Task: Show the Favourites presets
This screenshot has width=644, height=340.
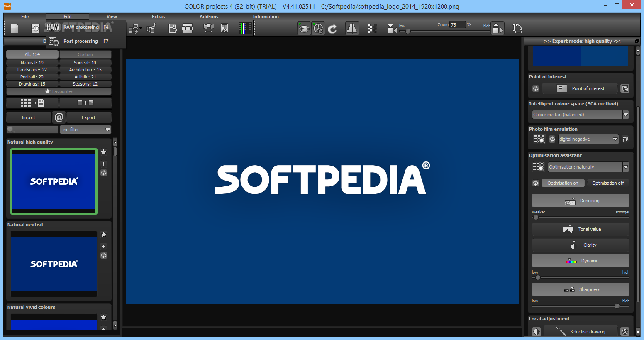Action: tap(59, 91)
